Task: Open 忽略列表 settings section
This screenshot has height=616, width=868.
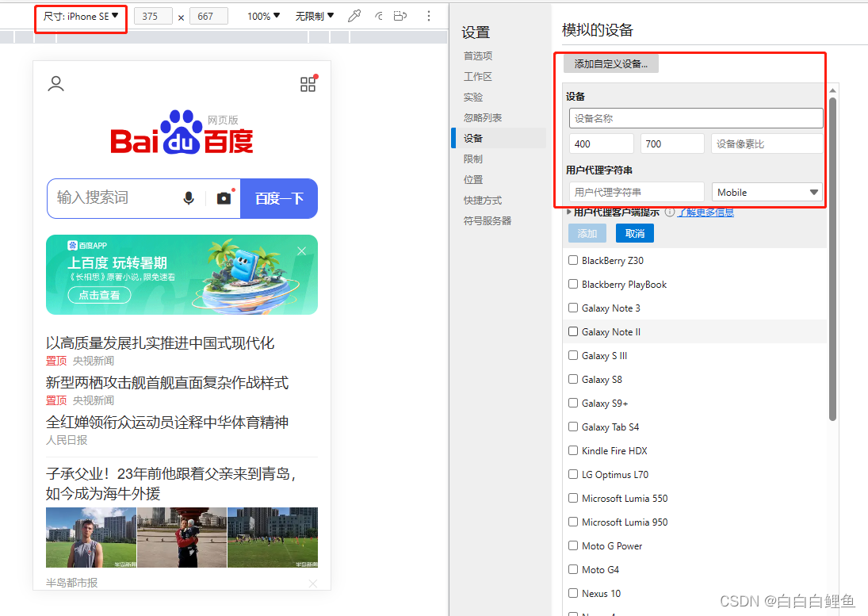Action: pyautogui.click(x=483, y=117)
